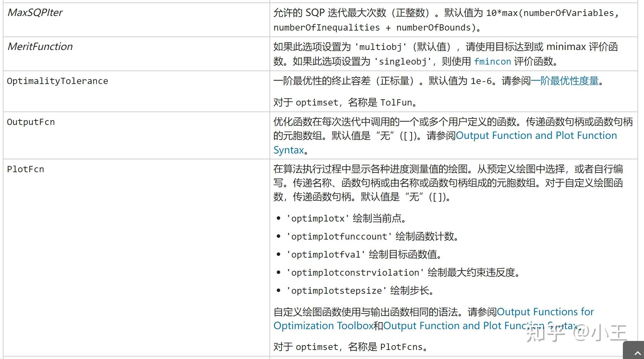Open the 一阶最优性度量 link
Image resolution: width=644 pixels, height=359 pixels.
coord(565,81)
